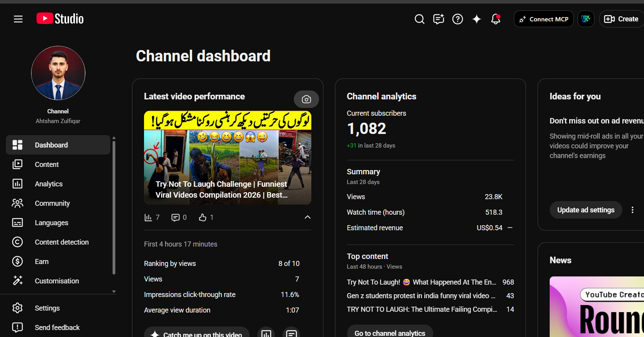This screenshot has height=337, width=644.
Task: Click Go to channel analytics button
Action: tap(390, 333)
